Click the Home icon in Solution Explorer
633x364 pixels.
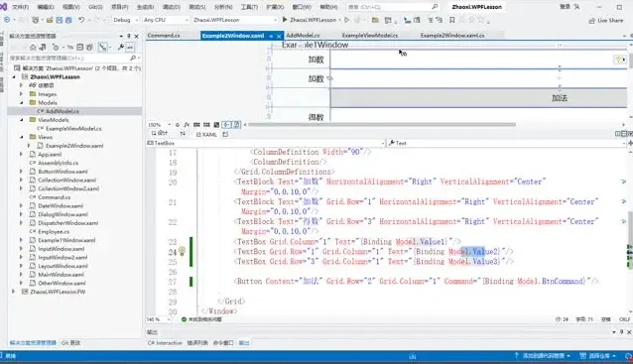[33, 48]
